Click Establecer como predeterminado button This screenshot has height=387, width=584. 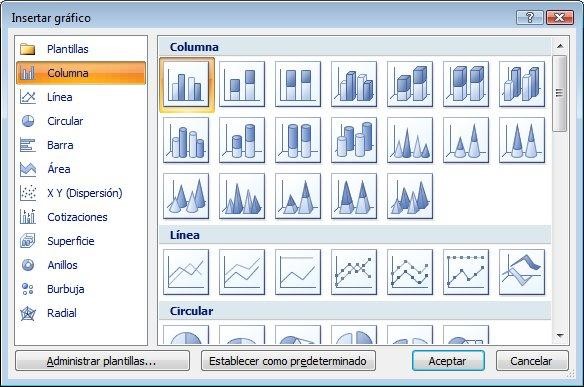tap(288, 361)
